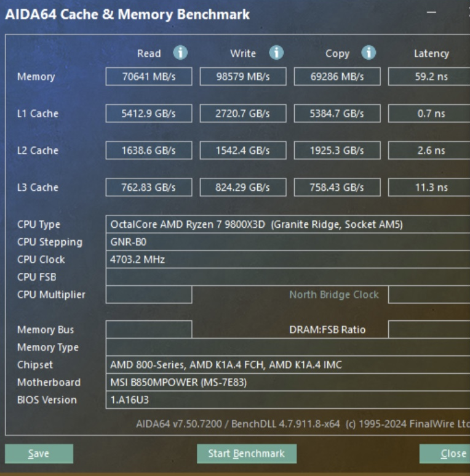
Task: Click the empty CPU Multiplier field
Action: 149,294
